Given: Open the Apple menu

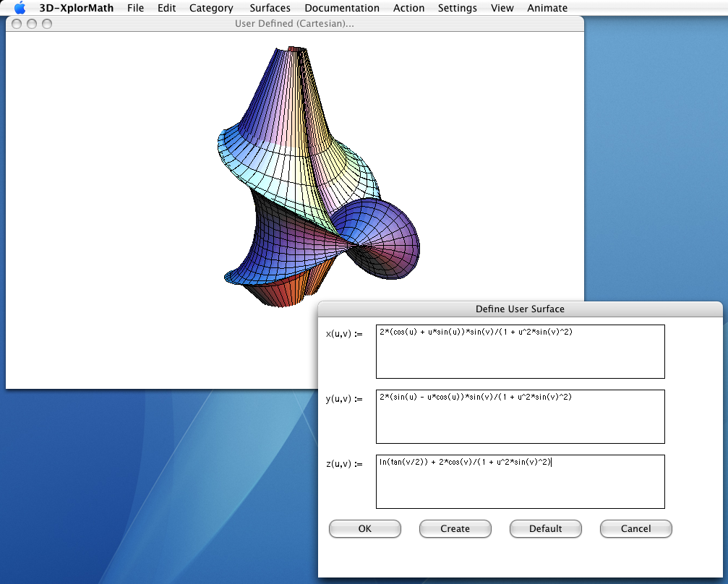Looking at the screenshot, I should [20, 8].
